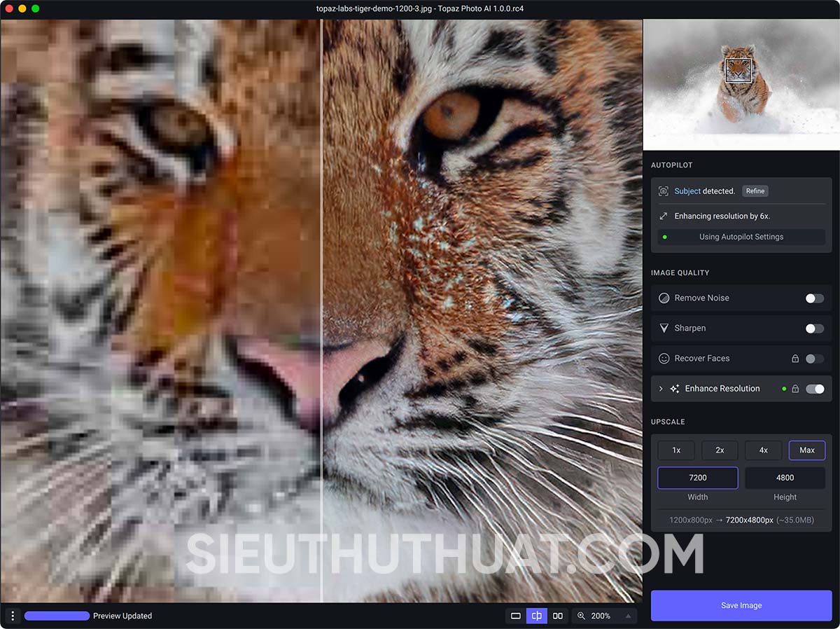This screenshot has width=840, height=629.
Task: Click the Sharpen label
Action: [690, 328]
